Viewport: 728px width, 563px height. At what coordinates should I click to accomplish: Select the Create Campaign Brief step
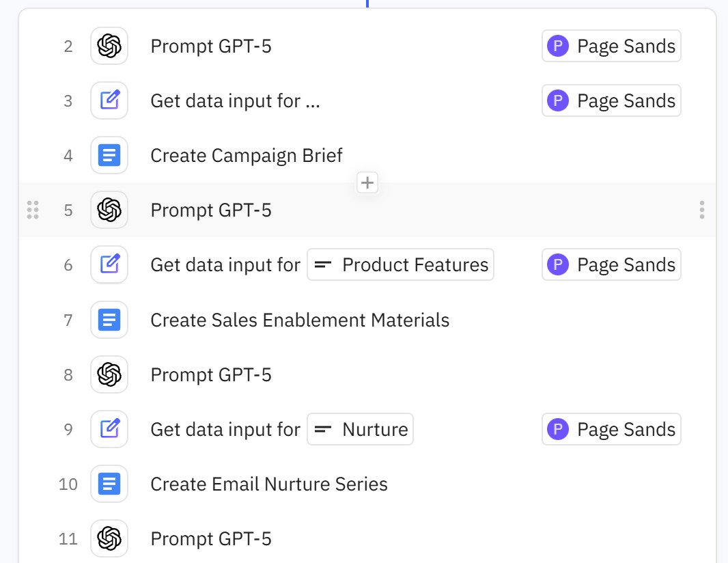pyautogui.click(x=247, y=156)
